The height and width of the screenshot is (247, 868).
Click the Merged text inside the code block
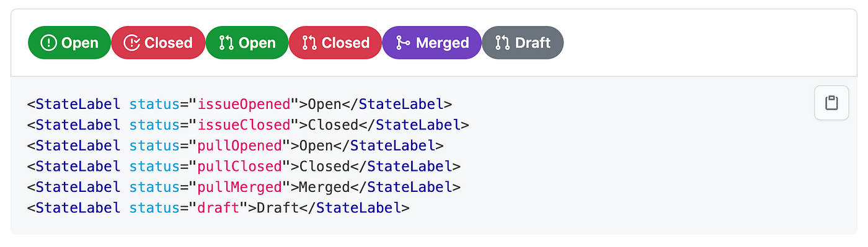pos(324,187)
